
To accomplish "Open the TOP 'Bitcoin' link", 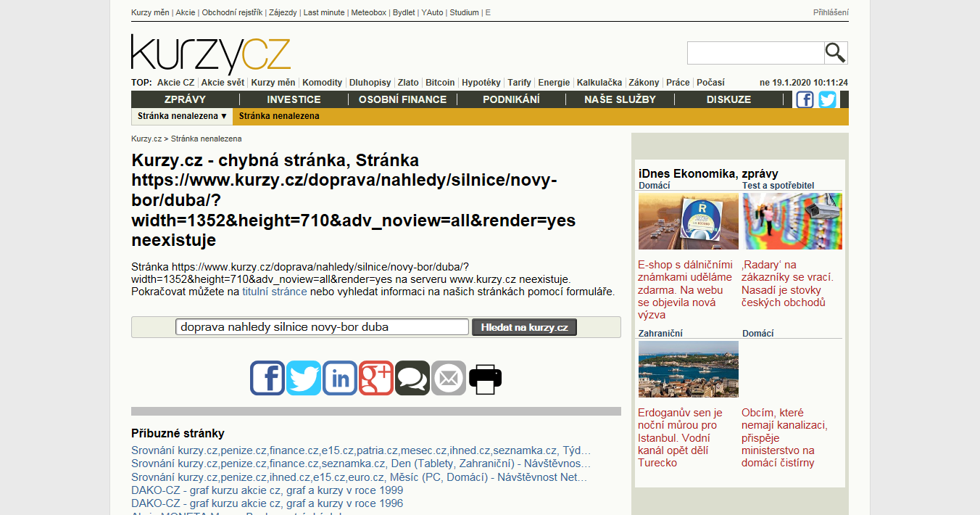I will click(440, 83).
